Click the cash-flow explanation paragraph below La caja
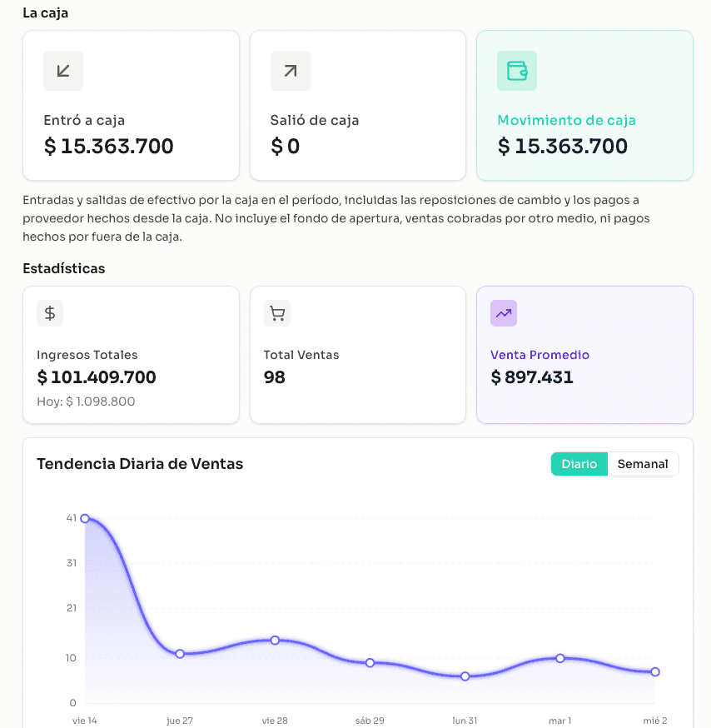Screen dimensions: 711x728 [x=336, y=218]
